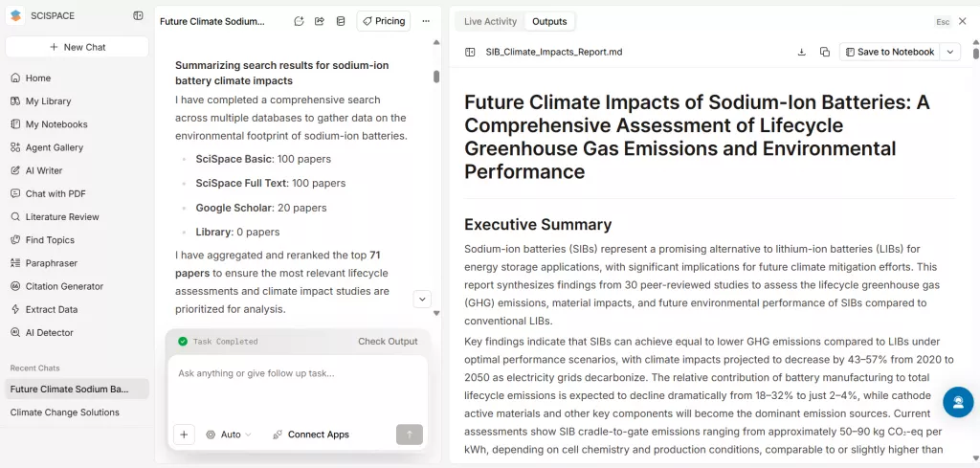The width and height of the screenshot is (980, 468).
Task: Expand the Save to Notebook dropdown arrow
Action: [950, 52]
